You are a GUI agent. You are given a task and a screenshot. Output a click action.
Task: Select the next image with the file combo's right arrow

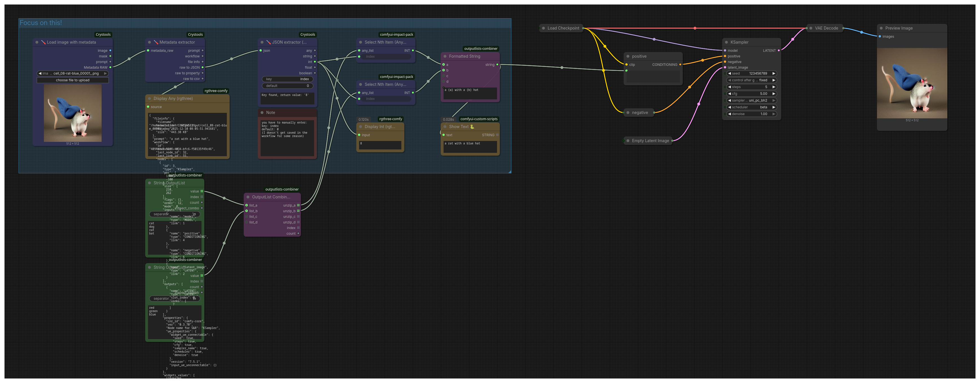point(105,73)
